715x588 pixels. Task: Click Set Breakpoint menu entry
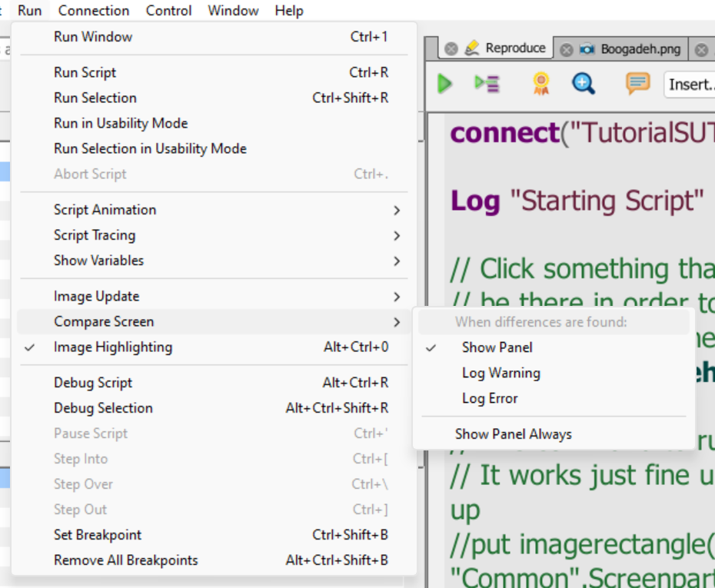98,535
